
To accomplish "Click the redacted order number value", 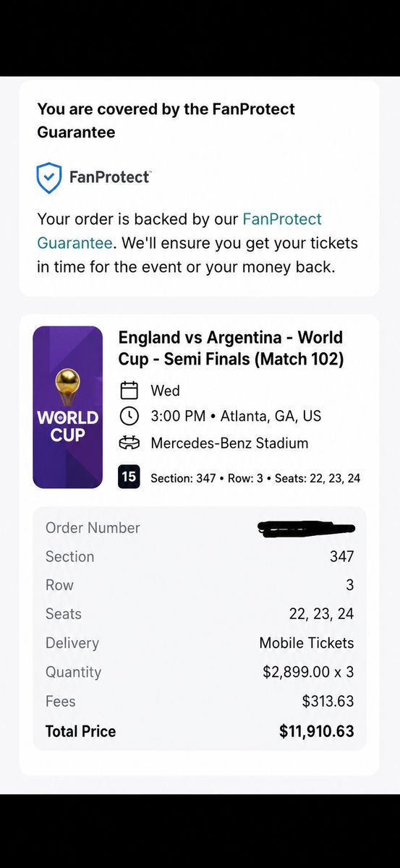I will click(306, 529).
